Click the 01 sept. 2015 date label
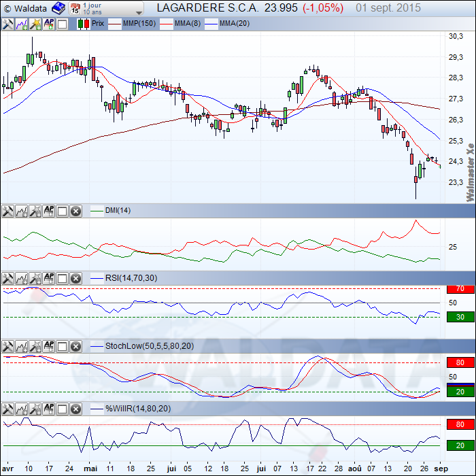 [388, 8]
